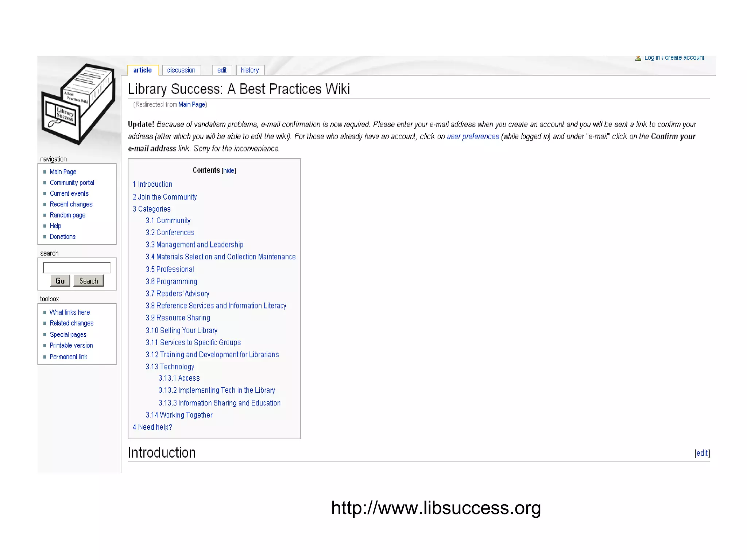Open Special pages
The height and width of the screenshot is (560, 747).
[x=68, y=334]
